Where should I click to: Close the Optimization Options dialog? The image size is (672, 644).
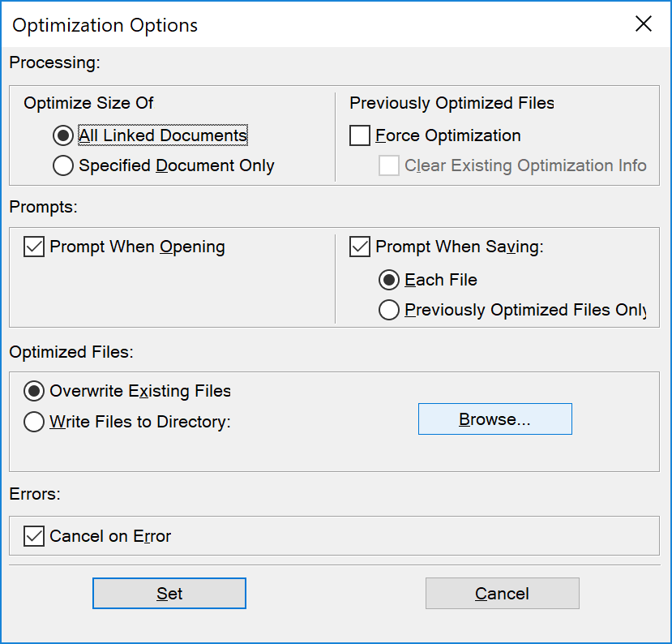[x=643, y=24]
